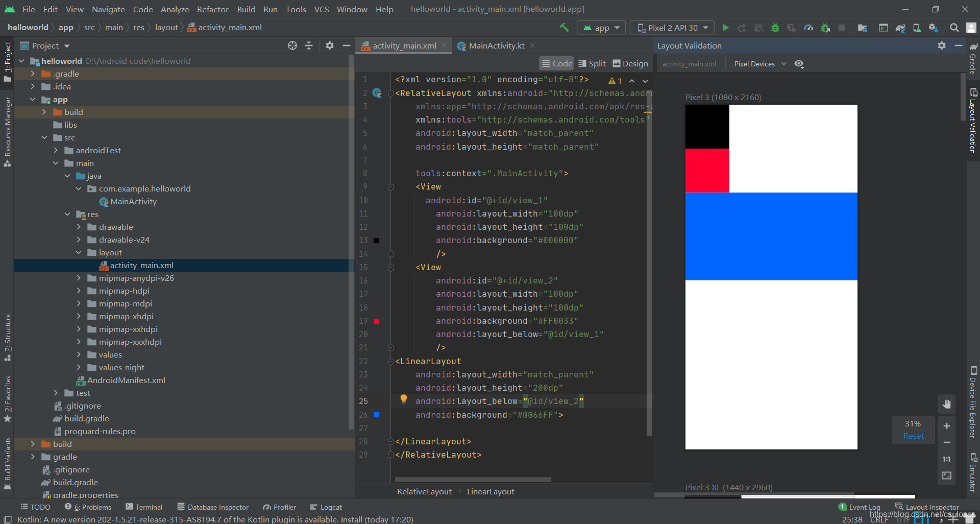Set preview zoom to 1:1
Screen dimensions: 980x524
(947, 459)
